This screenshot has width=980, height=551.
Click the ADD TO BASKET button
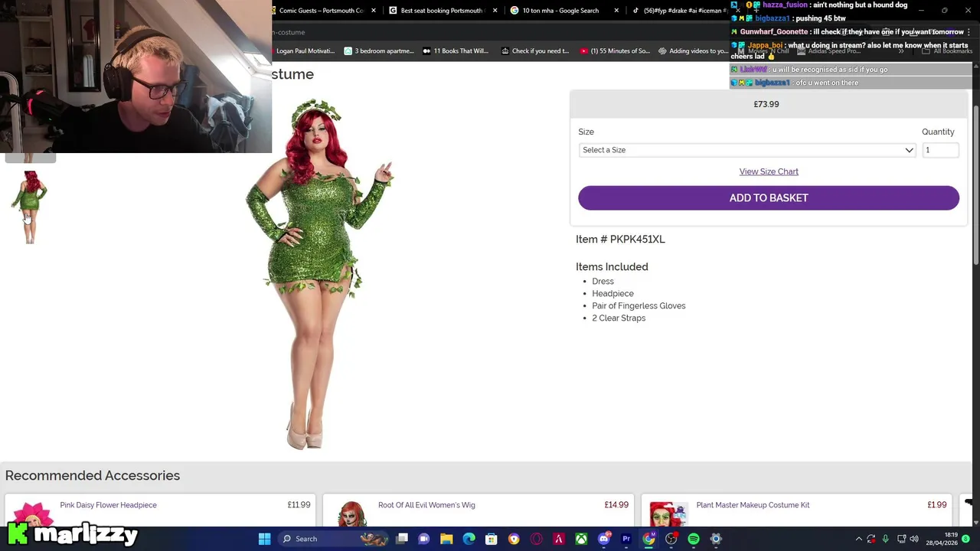(769, 197)
